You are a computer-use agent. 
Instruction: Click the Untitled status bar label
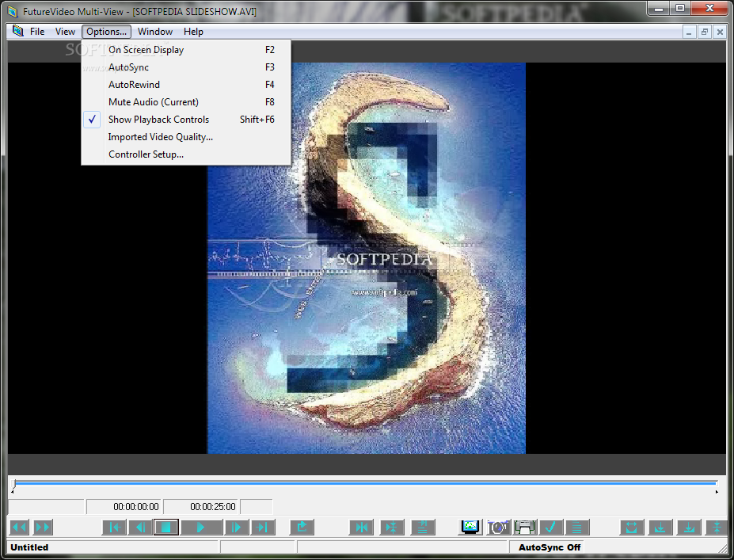pyautogui.click(x=29, y=547)
